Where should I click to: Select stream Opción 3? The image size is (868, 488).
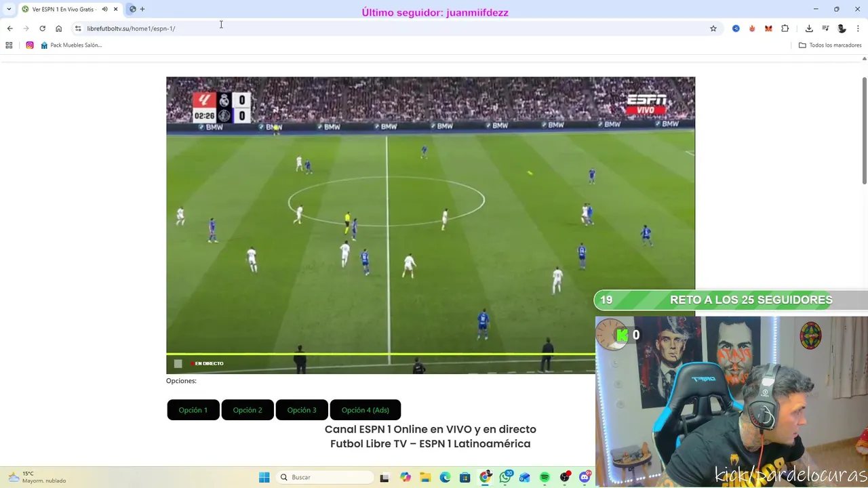(302, 410)
